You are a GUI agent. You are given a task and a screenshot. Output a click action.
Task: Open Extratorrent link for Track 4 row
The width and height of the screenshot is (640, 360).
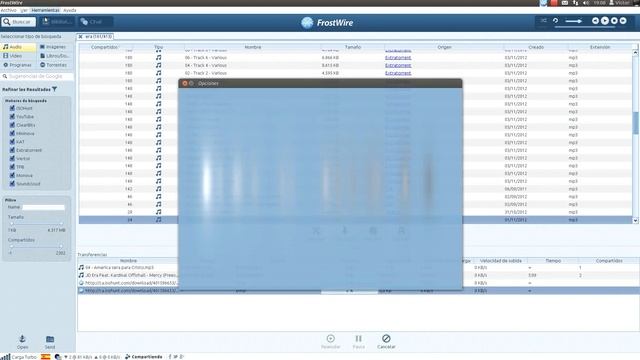coord(398,65)
